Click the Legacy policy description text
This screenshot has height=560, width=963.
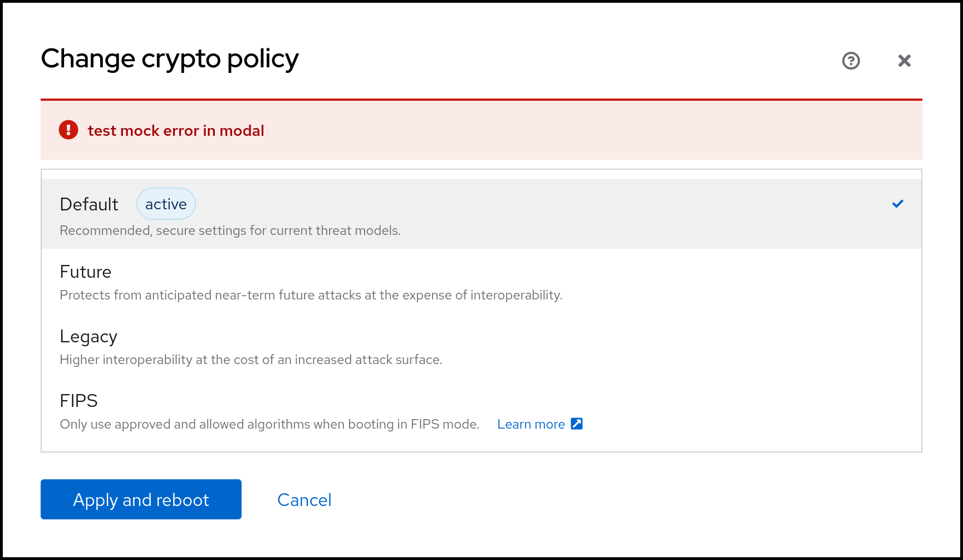coord(251,360)
